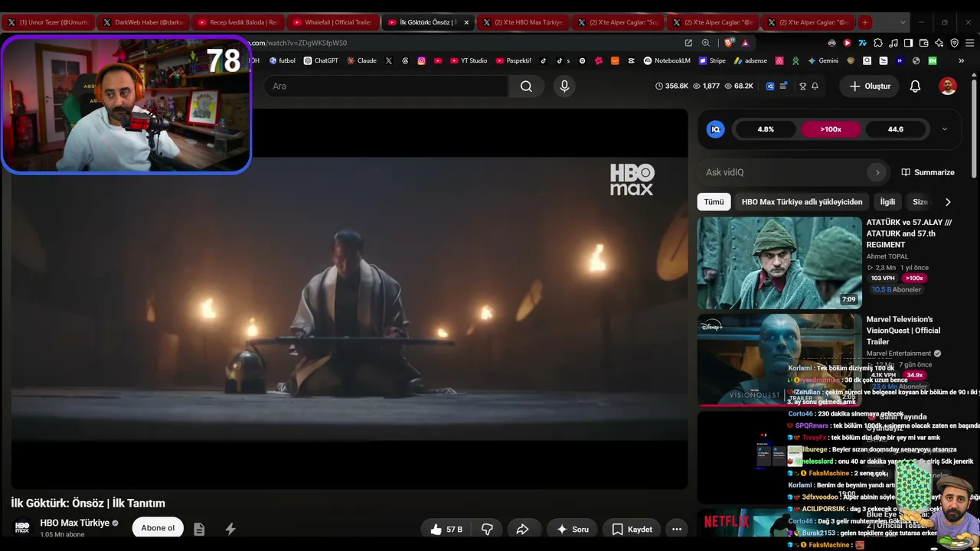Image resolution: width=980 pixels, height=551 pixels.
Task: Open Marvel Television's VisionQuest title link
Action: point(903,331)
